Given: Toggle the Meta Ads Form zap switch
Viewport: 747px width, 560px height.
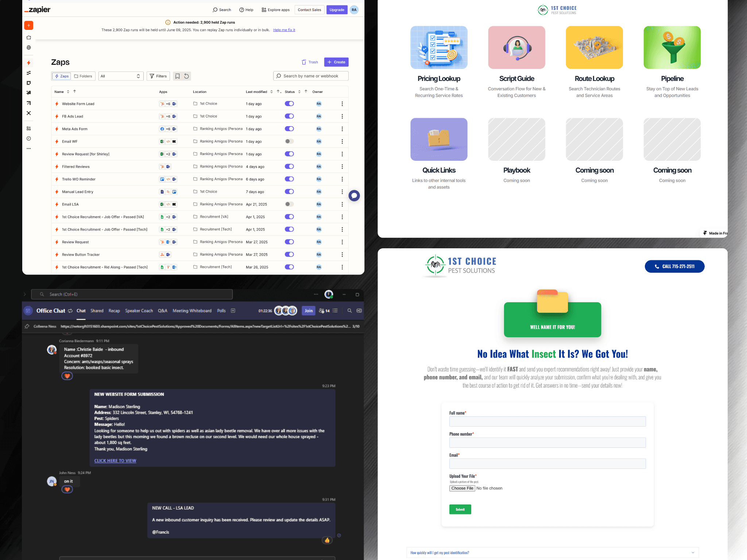Looking at the screenshot, I should 289,129.
